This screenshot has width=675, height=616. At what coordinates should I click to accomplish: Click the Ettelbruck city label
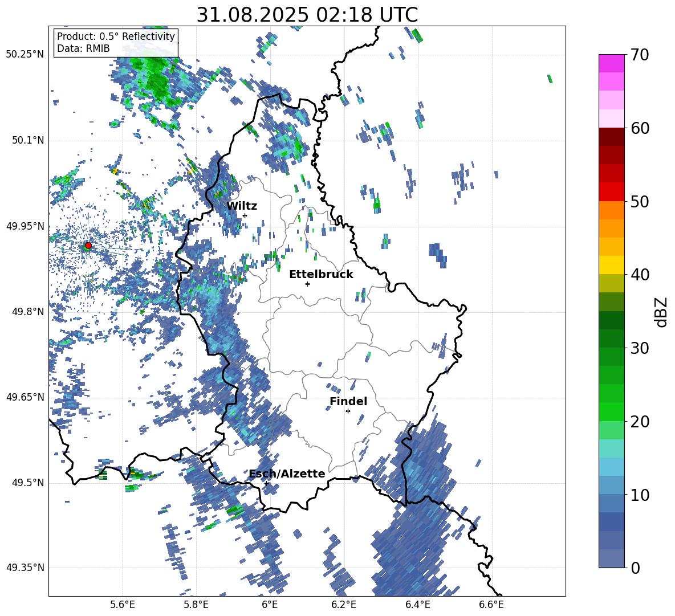[x=321, y=275]
